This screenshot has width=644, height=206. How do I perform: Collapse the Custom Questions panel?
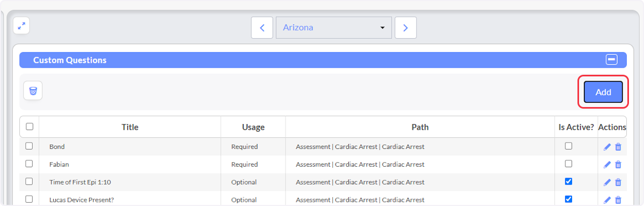point(612,60)
